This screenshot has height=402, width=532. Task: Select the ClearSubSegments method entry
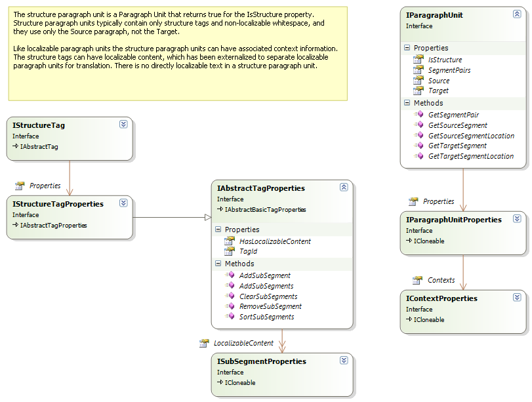pyautogui.click(x=269, y=296)
